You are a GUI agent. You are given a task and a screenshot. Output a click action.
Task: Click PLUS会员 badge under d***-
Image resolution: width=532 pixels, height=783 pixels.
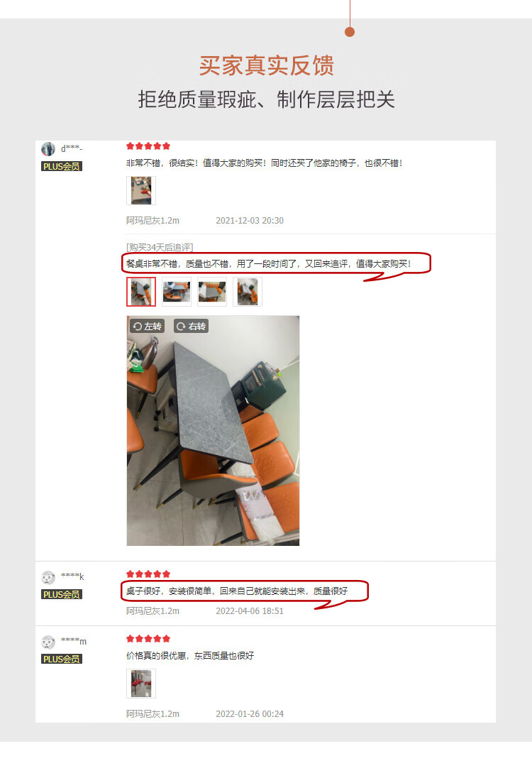pos(62,166)
